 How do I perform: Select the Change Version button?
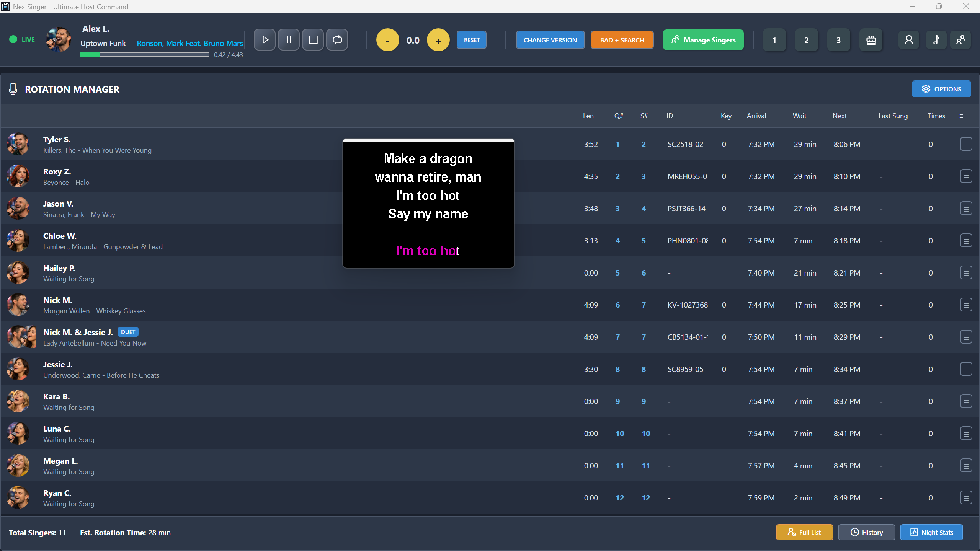point(550,39)
